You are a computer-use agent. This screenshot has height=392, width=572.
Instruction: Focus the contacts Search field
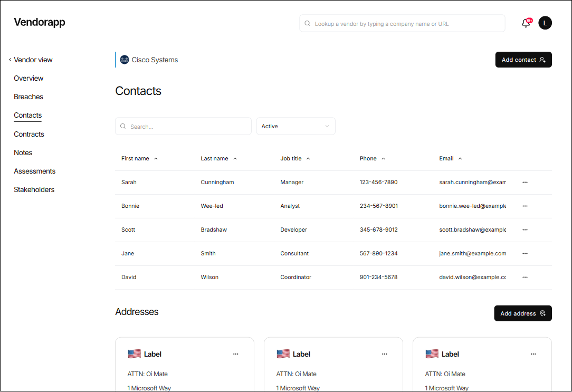pyautogui.click(x=183, y=126)
